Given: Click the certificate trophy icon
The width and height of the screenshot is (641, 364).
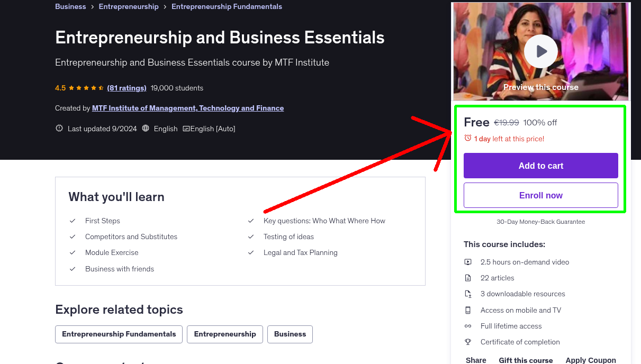Looking at the screenshot, I should [468, 342].
